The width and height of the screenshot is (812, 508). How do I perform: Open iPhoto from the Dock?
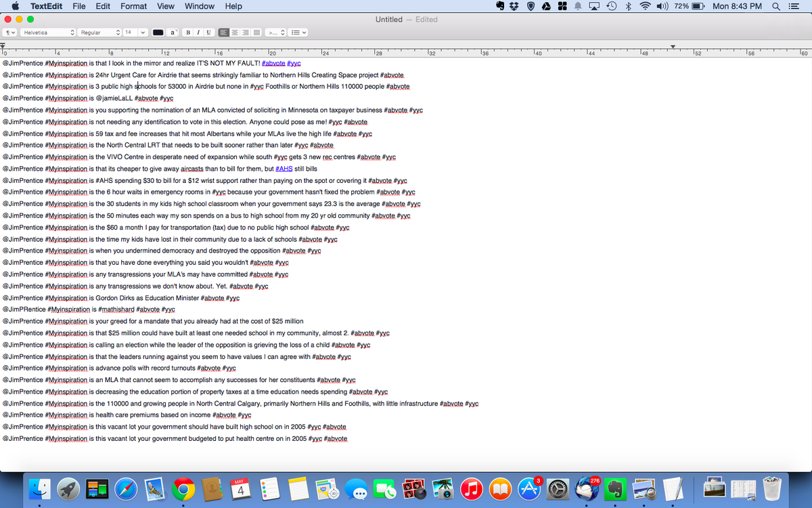click(x=442, y=489)
